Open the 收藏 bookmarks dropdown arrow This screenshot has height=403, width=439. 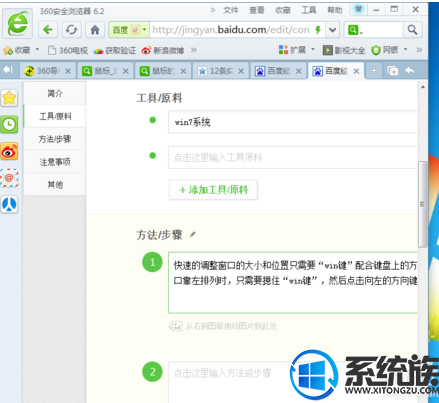coord(37,49)
